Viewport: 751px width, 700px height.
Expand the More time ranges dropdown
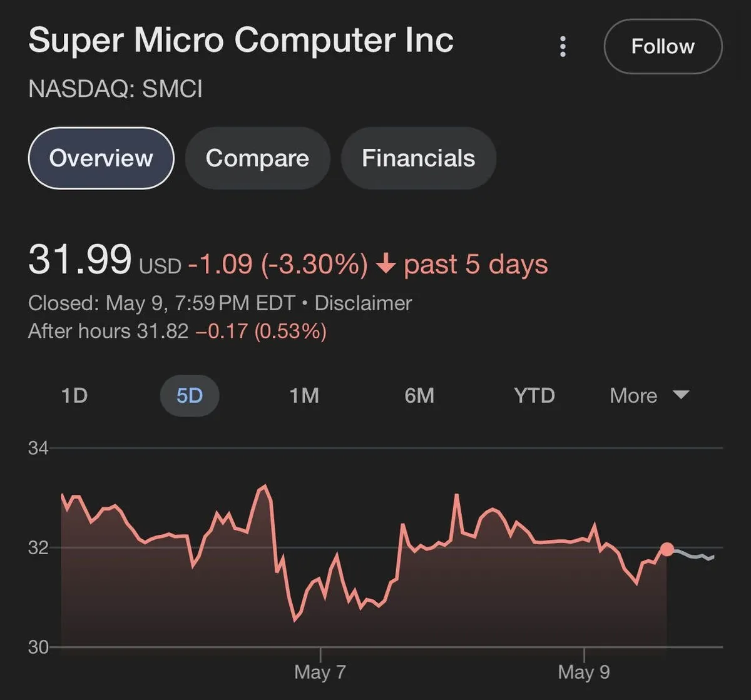pyautogui.click(x=633, y=396)
